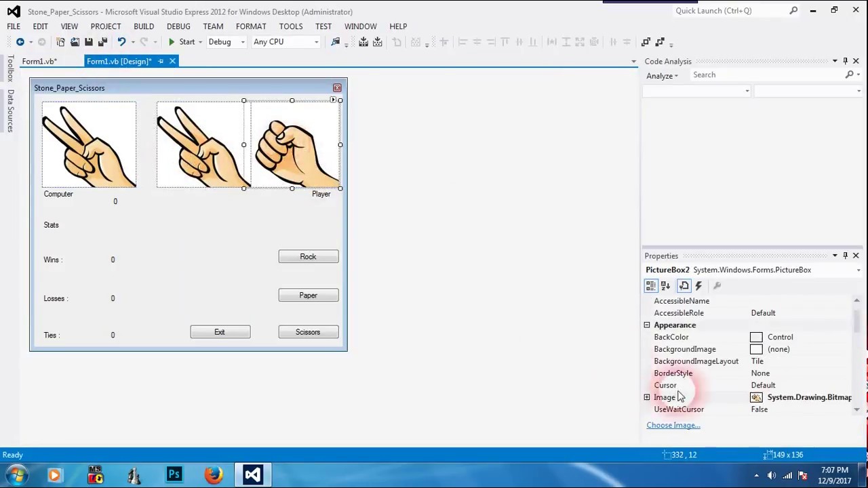Click the Image bitmap thumbnail icon
Image resolution: width=868 pixels, height=488 pixels.
click(756, 397)
